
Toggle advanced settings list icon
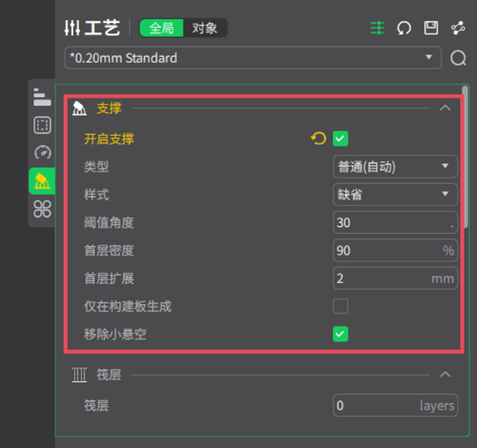click(x=377, y=29)
